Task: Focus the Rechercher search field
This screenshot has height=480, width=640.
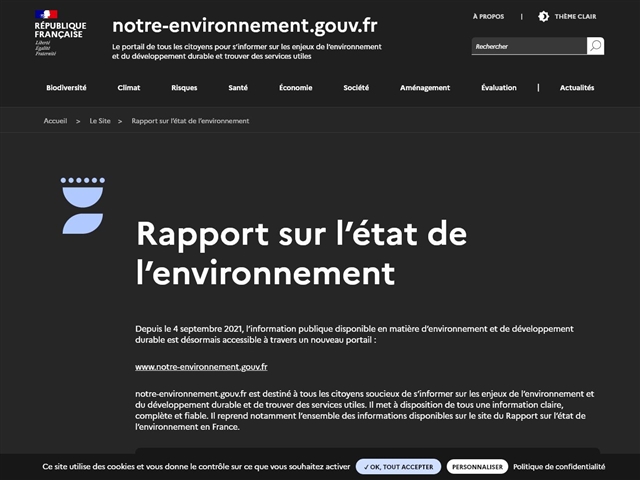Action: [x=529, y=46]
